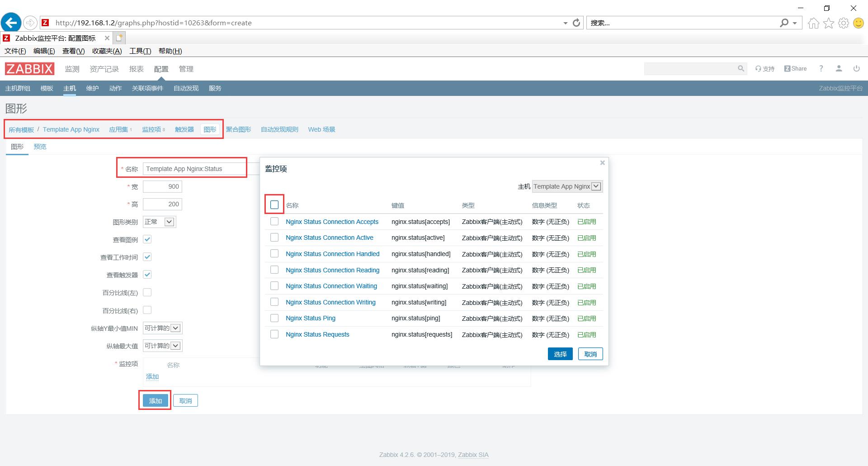This screenshot has height=466, width=868.
Task: Click 添加 link under 监控项
Action: click(x=152, y=376)
